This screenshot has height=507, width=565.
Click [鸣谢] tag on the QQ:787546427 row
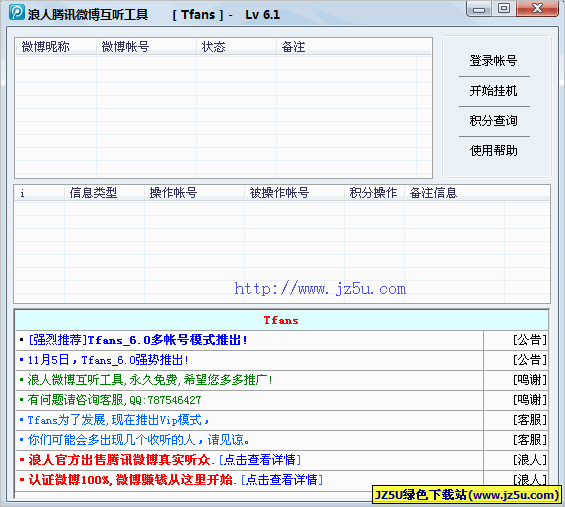tap(530, 400)
